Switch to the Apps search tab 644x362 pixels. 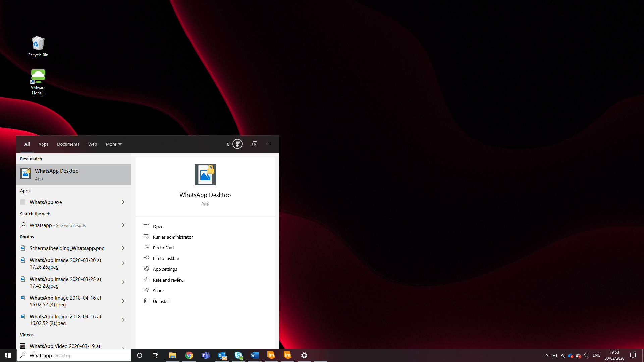[x=43, y=144]
